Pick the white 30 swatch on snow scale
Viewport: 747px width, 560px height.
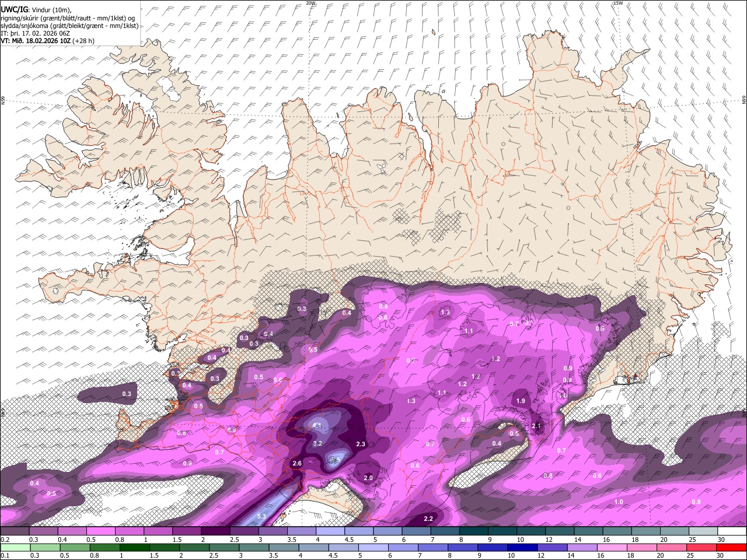[x=732, y=531]
